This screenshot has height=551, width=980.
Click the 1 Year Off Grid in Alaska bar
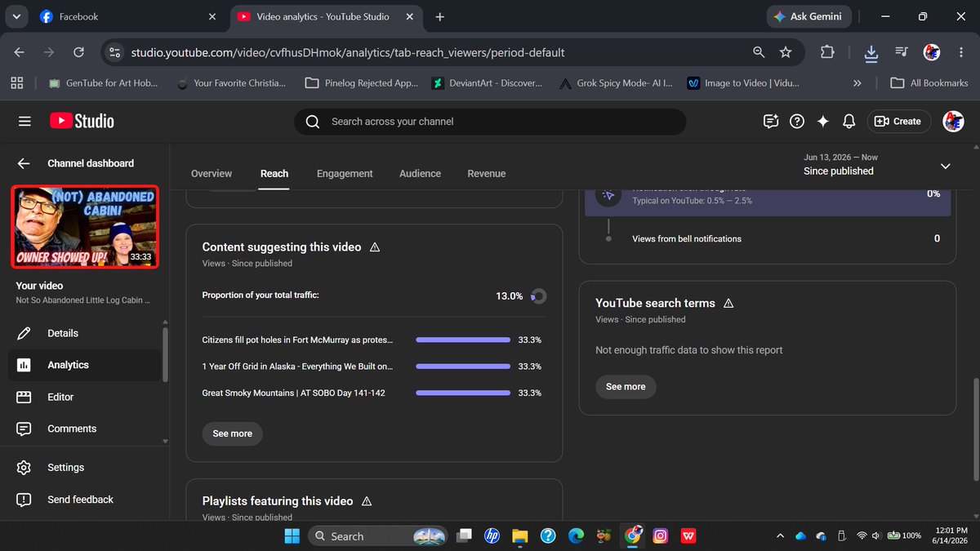[463, 367]
